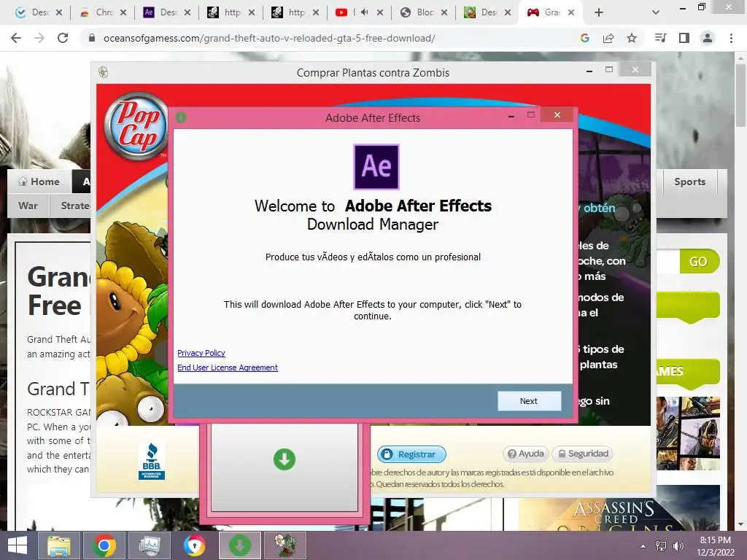Click the Google icon in the address bar
The image size is (747, 560).
coord(585,38)
